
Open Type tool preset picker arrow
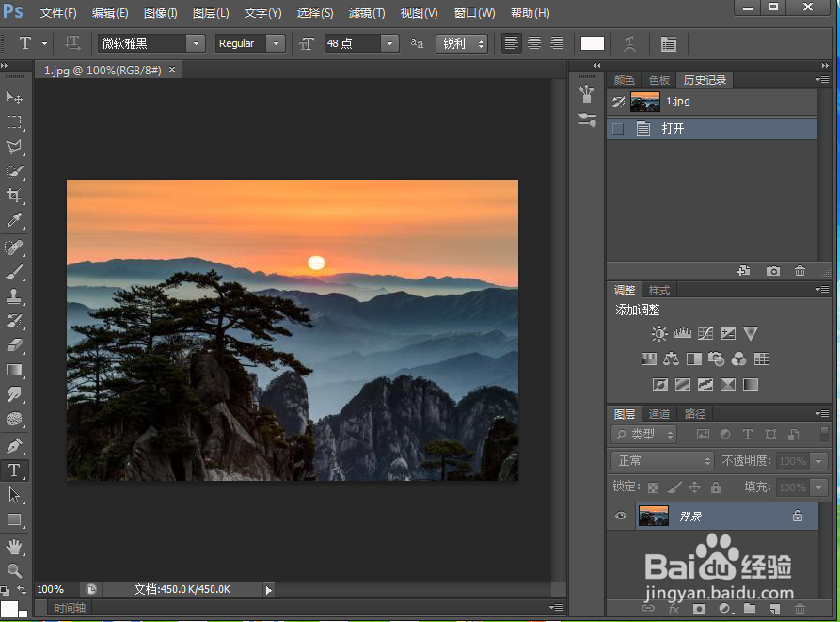[x=44, y=43]
